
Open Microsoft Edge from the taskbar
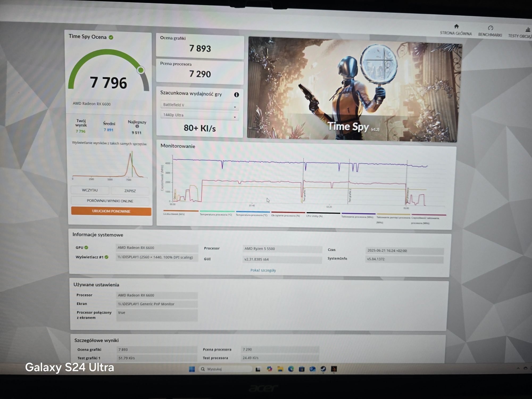[291, 369]
